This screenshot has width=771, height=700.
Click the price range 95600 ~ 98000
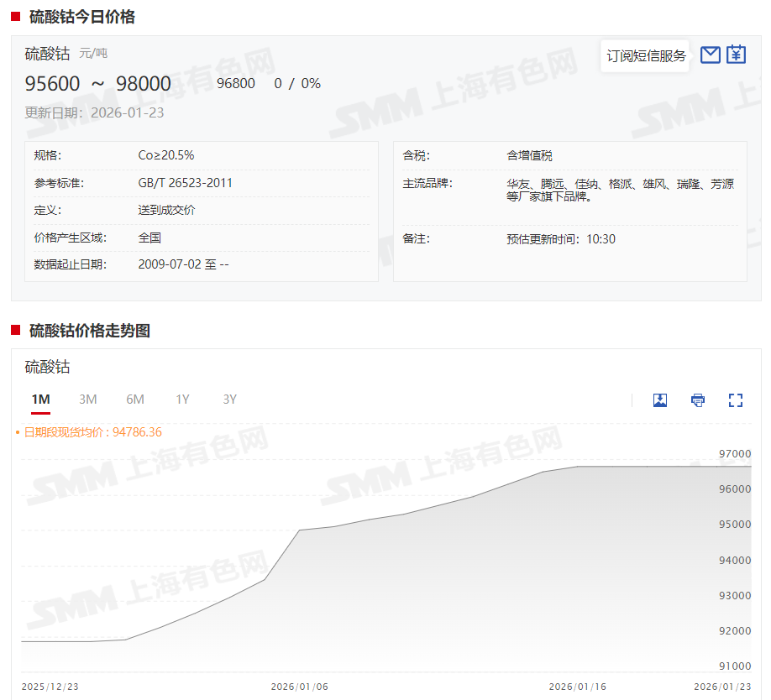tap(97, 84)
